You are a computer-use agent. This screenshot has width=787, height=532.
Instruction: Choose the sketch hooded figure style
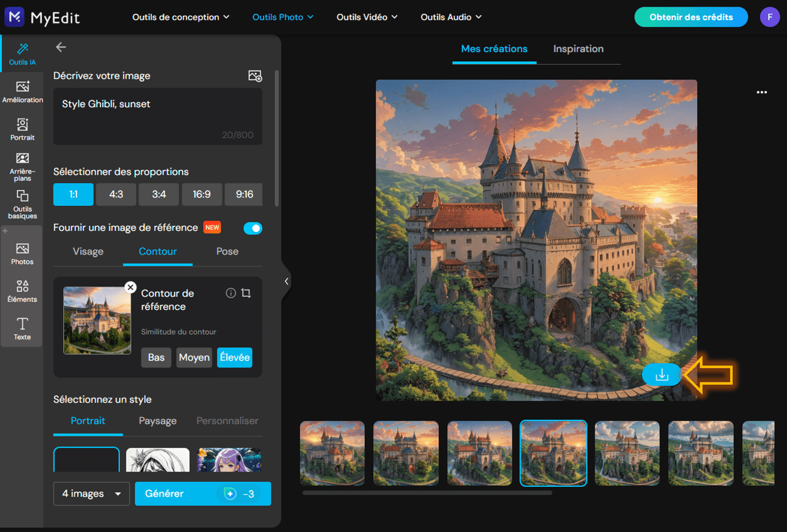pyautogui.click(x=157, y=459)
